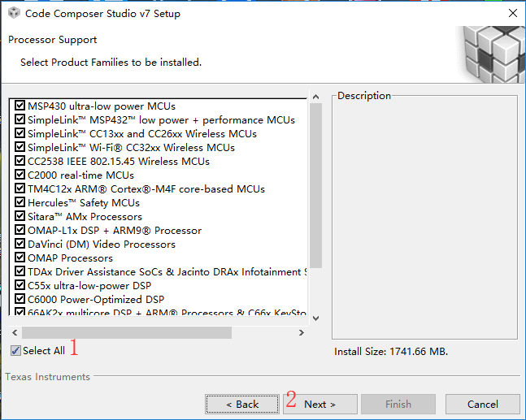The image size is (526, 420).
Task: Toggle Sitara AMx Processors checkbox
Action: tap(20, 215)
